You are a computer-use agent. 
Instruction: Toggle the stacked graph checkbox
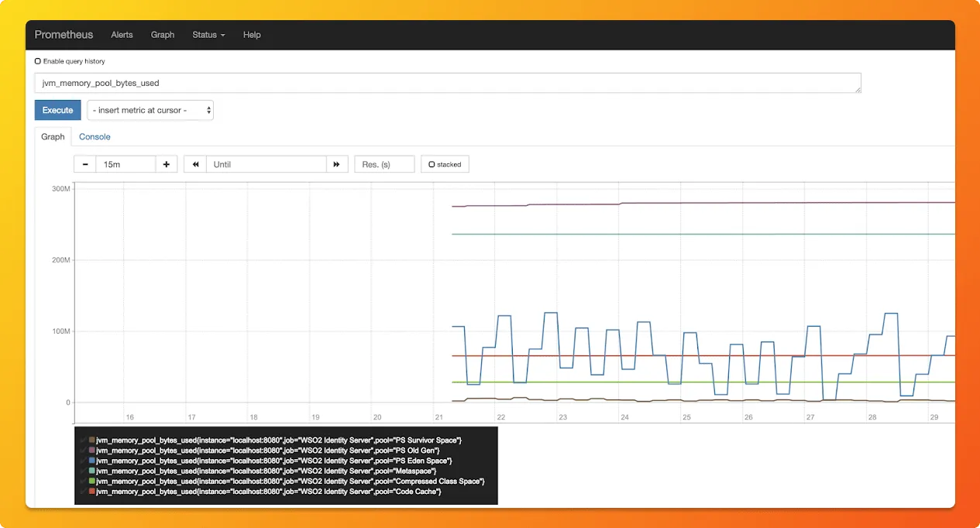(x=432, y=164)
